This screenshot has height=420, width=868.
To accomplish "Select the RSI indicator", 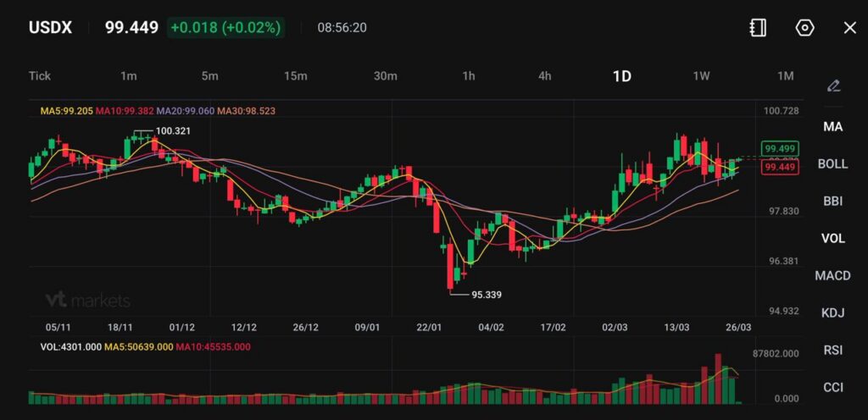I will [832, 350].
